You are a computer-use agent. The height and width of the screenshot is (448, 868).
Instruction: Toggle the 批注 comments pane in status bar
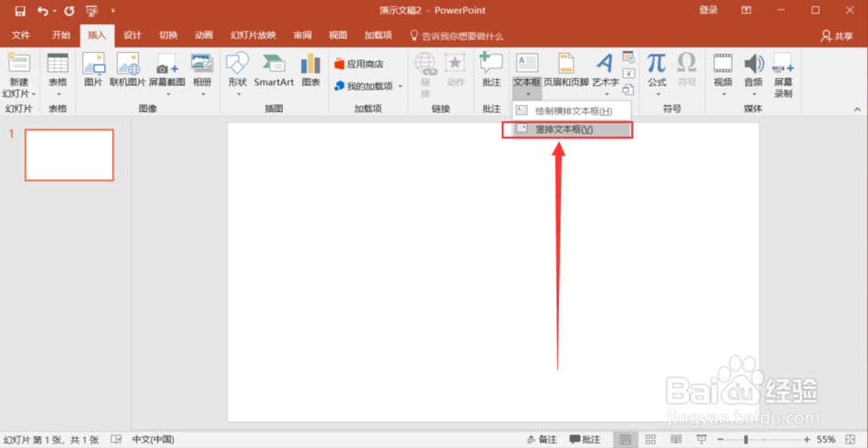click(x=584, y=439)
